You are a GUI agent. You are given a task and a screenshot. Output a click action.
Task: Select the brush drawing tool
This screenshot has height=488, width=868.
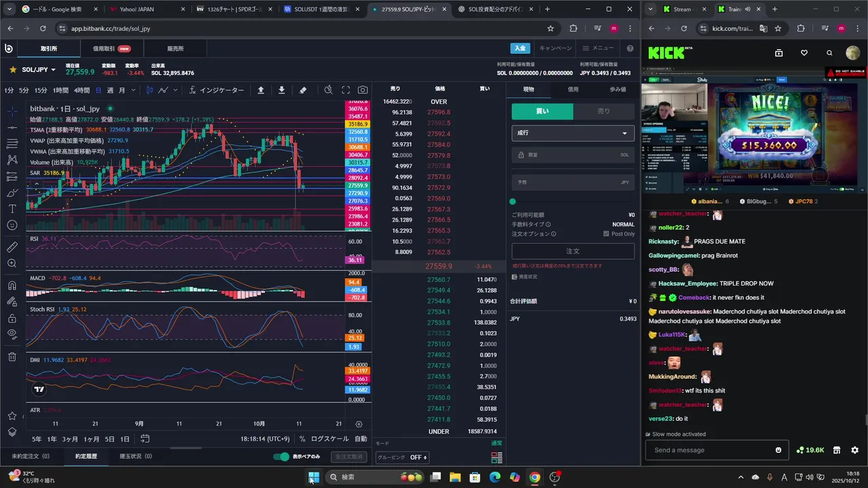[12, 192]
